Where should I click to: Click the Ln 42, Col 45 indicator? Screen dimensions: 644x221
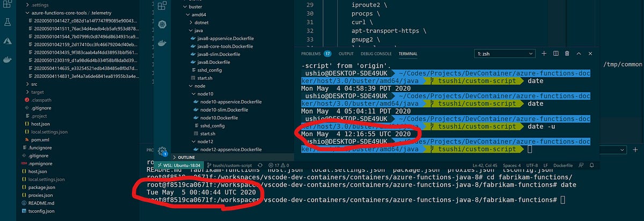coord(484,165)
